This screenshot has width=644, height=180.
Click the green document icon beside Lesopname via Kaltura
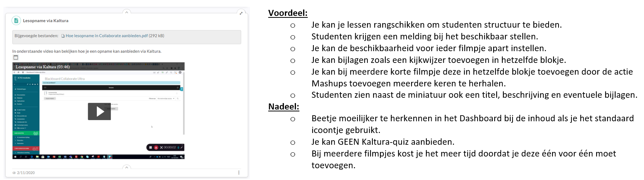[x=16, y=20]
